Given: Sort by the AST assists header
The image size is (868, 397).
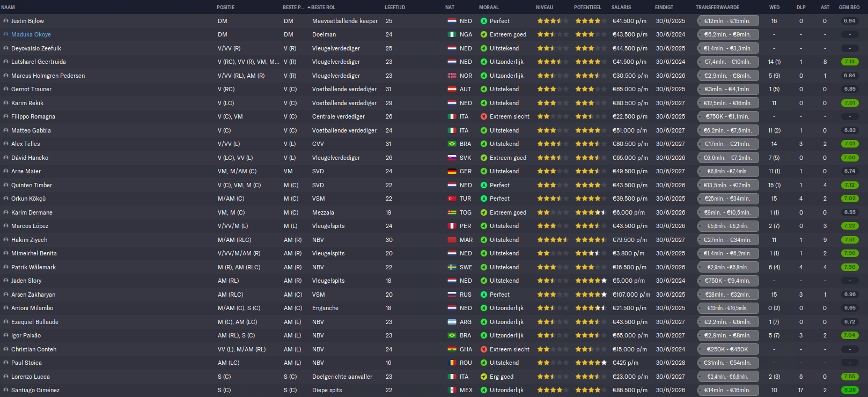Looking at the screenshot, I should 825,8.
